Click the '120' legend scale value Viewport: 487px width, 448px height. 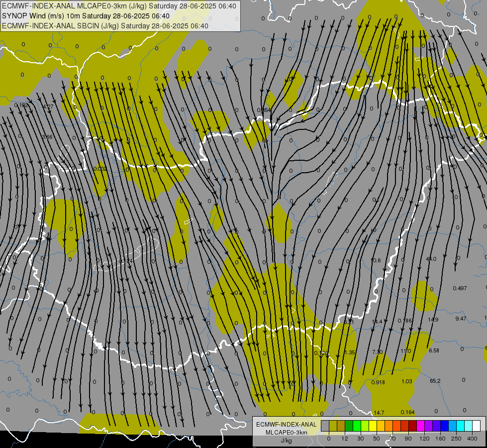[x=425, y=439]
